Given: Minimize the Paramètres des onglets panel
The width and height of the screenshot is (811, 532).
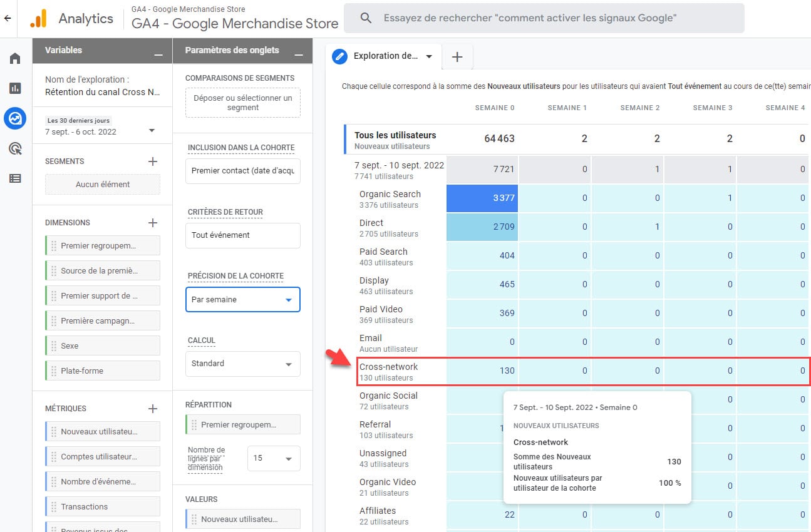Looking at the screenshot, I should tap(299, 55).
